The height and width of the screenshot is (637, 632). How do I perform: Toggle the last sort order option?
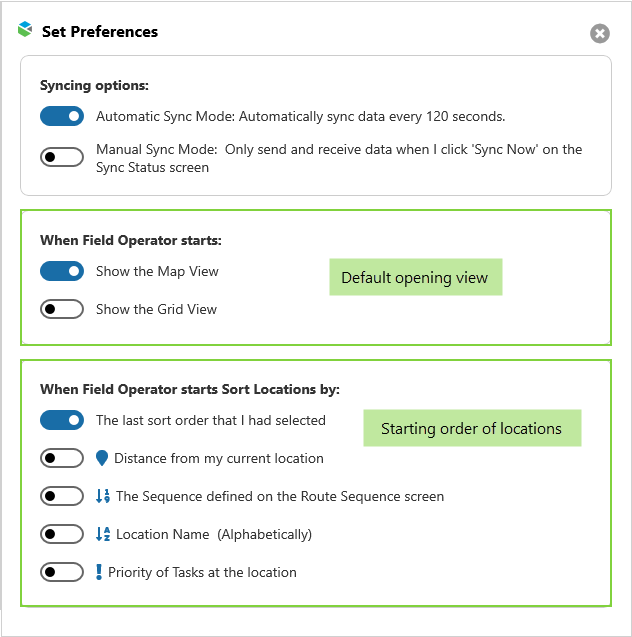click(x=62, y=420)
